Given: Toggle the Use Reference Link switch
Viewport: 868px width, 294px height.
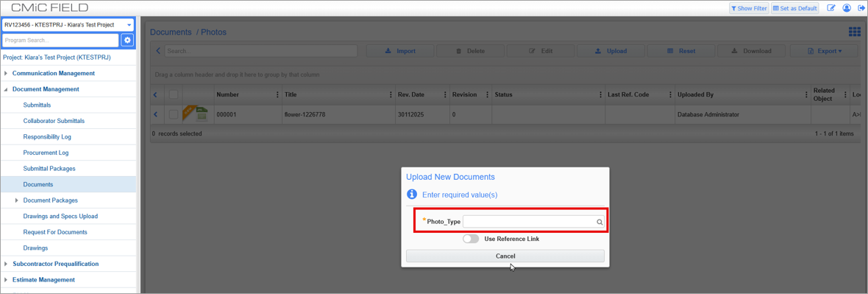Looking at the screenshot, I should pos(471,239).
